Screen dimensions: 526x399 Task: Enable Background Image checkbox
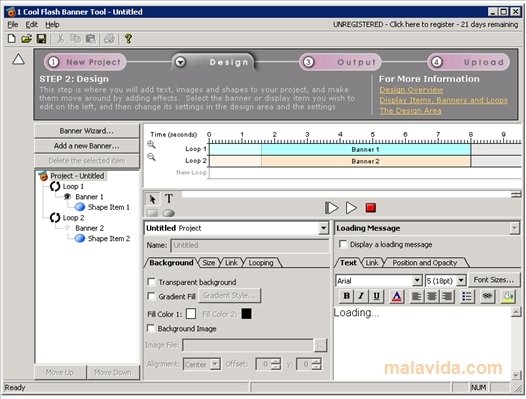pos(151,328)
